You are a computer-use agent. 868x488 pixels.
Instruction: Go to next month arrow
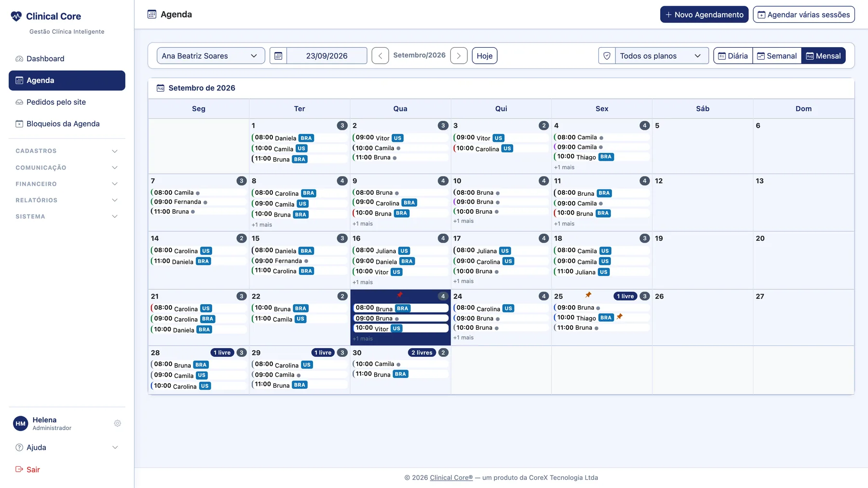(459, 56)
